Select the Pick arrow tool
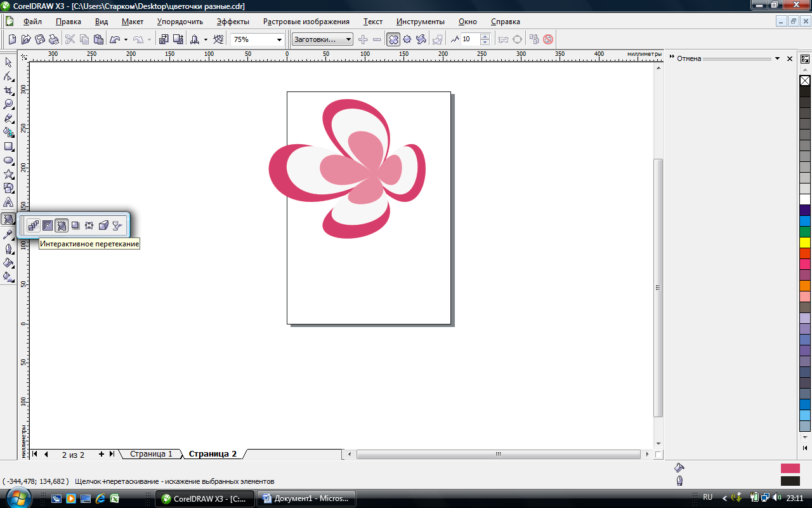This screenshot has height=508, width=812. coord(8,62)
